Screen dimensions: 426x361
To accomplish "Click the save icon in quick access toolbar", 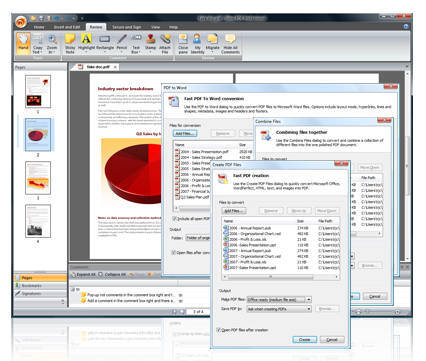I will 41,18.
